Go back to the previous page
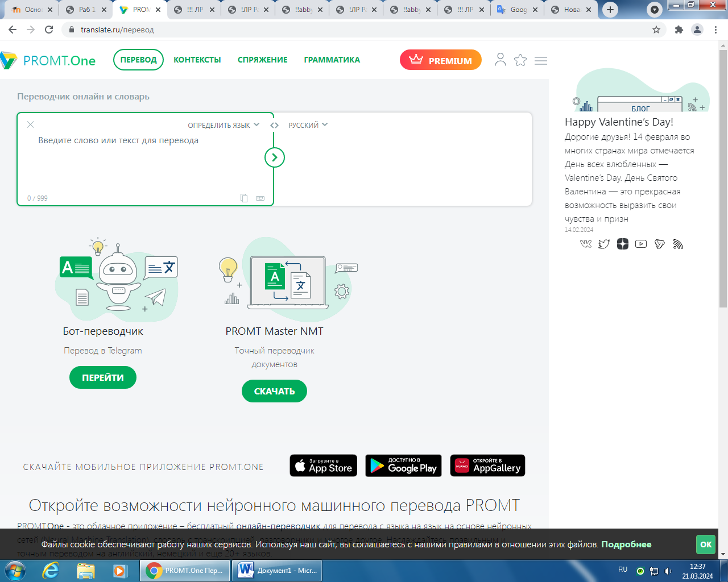This screenshot has height=582, width=728. point(13,30)
